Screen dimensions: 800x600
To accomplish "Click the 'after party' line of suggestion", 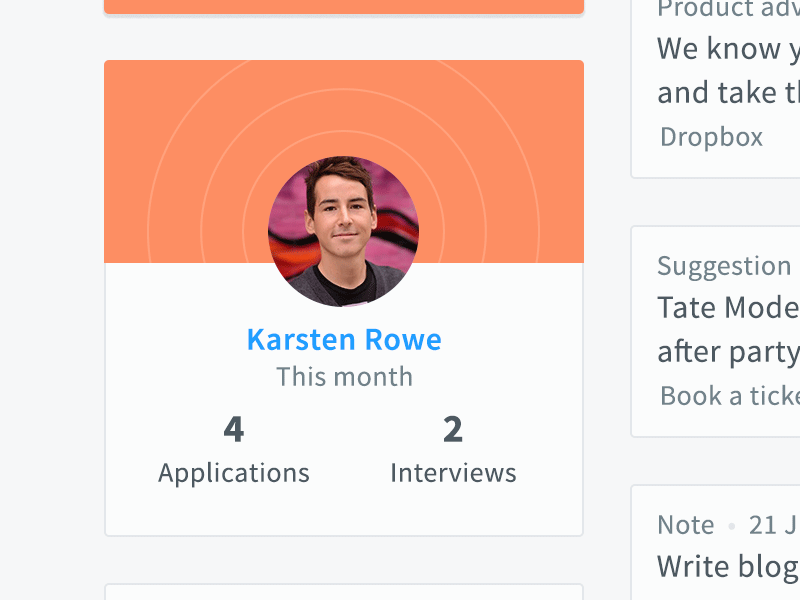I will click(729, 352).
